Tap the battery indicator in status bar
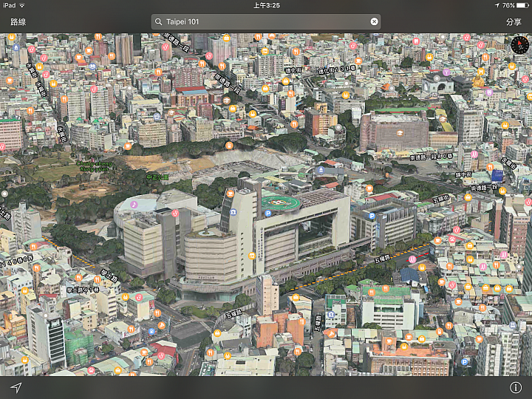The image size is (532, 399). click(x=522, y=5)
